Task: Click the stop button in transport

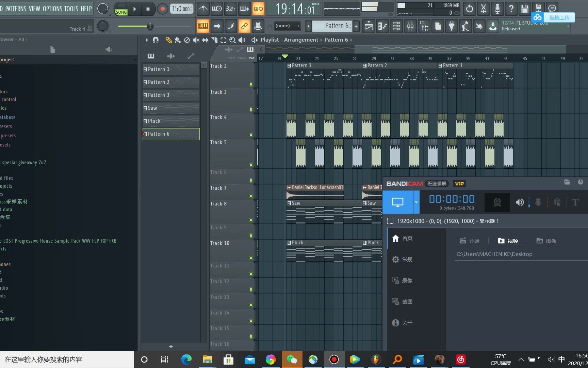Action: tap(148, 9)
